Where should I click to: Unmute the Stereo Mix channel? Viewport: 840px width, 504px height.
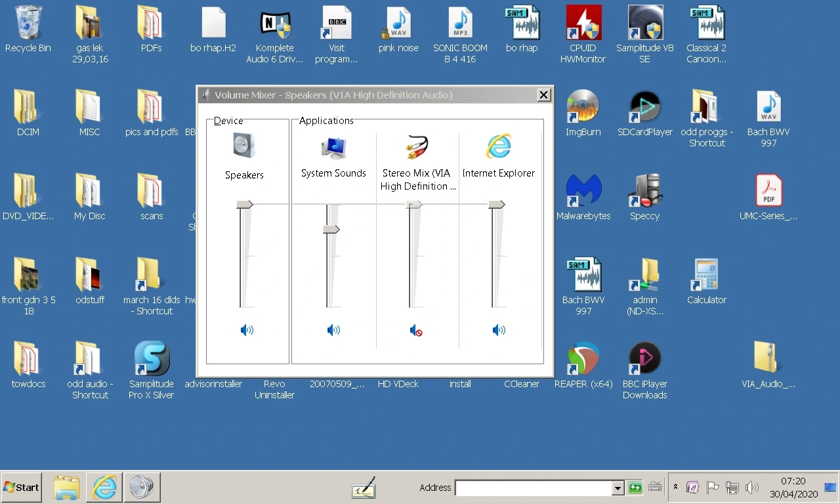pos(416,331)
